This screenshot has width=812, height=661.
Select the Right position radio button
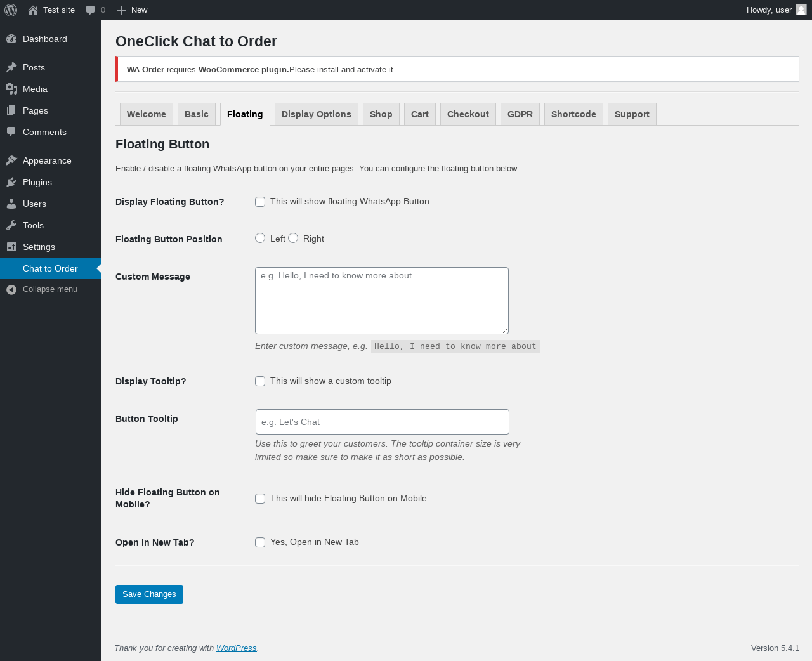pos(293,238)
